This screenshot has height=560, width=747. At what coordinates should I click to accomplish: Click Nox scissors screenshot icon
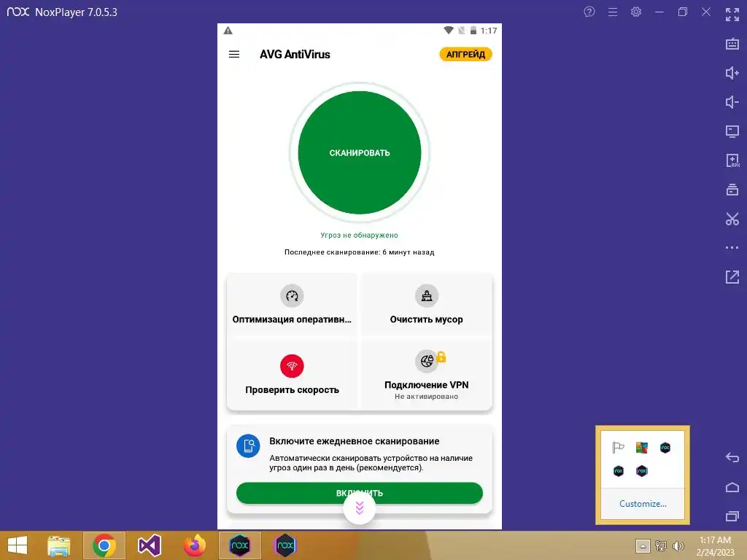point(732,219)
